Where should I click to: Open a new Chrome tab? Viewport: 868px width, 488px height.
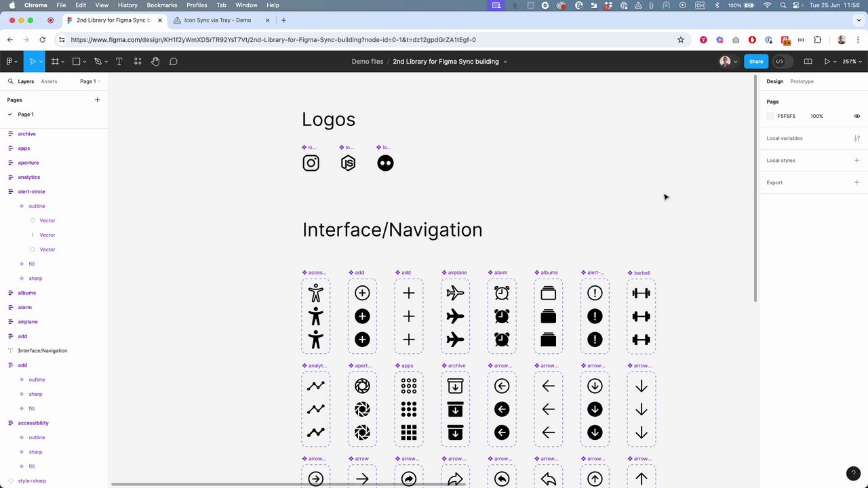pos(283,20)
